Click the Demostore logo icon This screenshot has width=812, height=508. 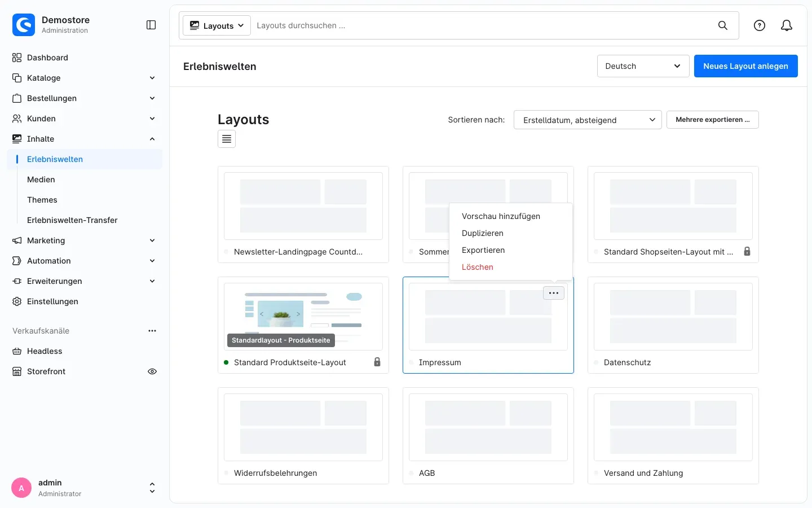point(24,25)
